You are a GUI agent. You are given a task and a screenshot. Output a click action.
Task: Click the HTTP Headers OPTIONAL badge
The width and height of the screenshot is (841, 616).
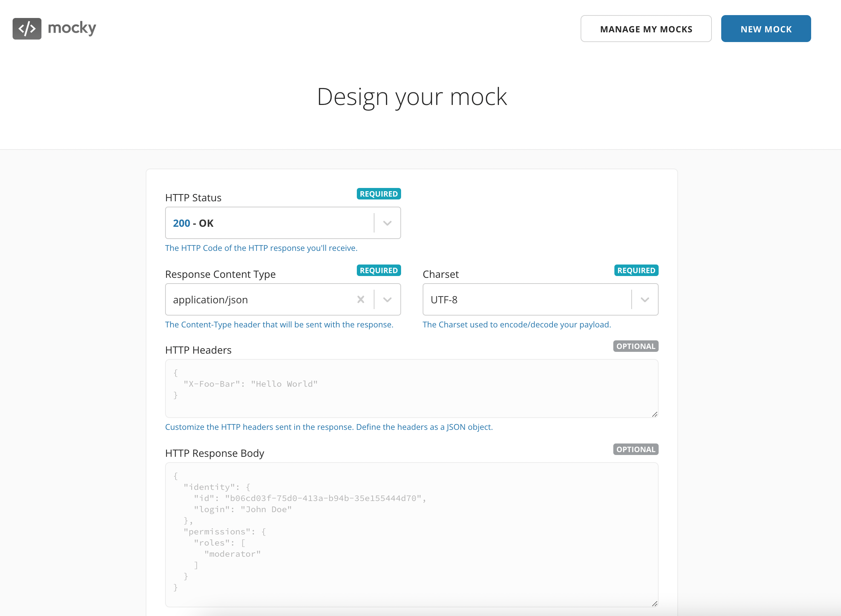click(x=635, y=346)
